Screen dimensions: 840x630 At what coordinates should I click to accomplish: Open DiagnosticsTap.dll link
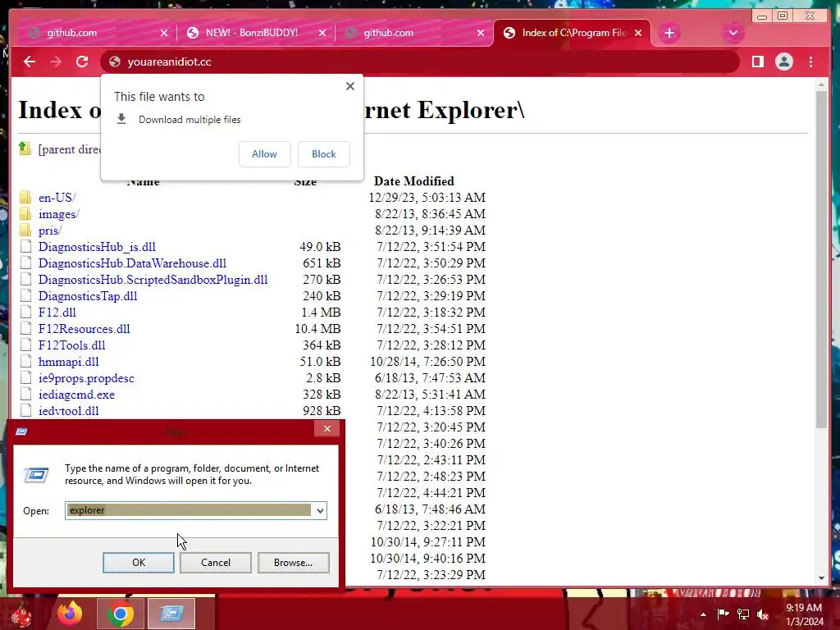(x=88, y=296)
